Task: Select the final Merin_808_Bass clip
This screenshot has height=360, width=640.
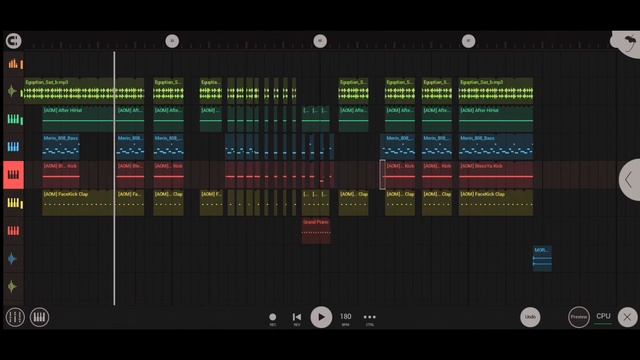Action: (496, 147)
